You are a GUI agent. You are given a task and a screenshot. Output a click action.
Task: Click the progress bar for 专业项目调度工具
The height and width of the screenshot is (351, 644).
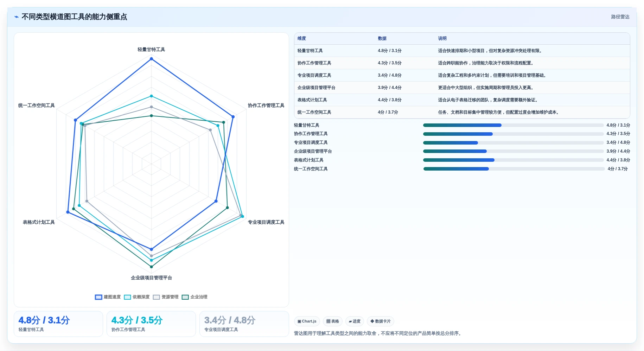(513, 142)
